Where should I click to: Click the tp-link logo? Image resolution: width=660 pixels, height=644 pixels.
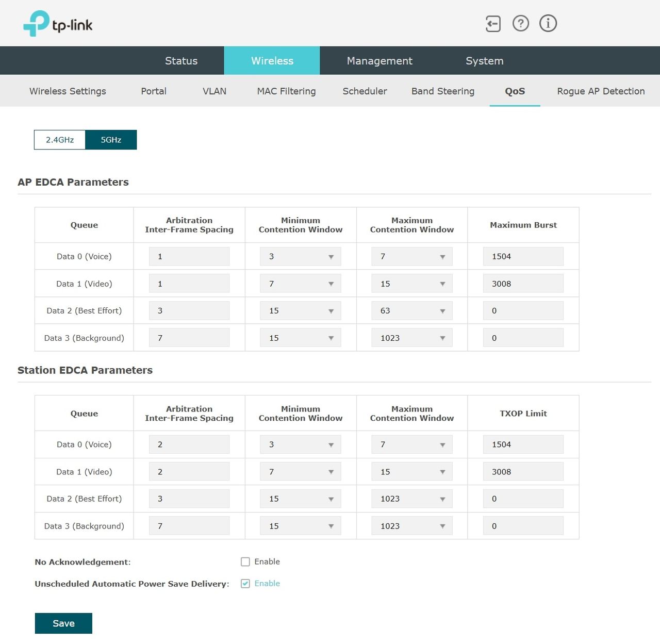click(58, 23)
